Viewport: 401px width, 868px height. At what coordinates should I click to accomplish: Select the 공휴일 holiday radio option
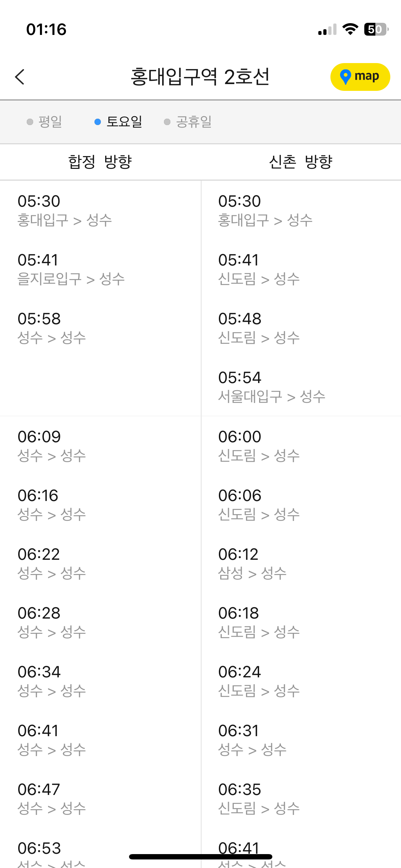click(187, 122)
